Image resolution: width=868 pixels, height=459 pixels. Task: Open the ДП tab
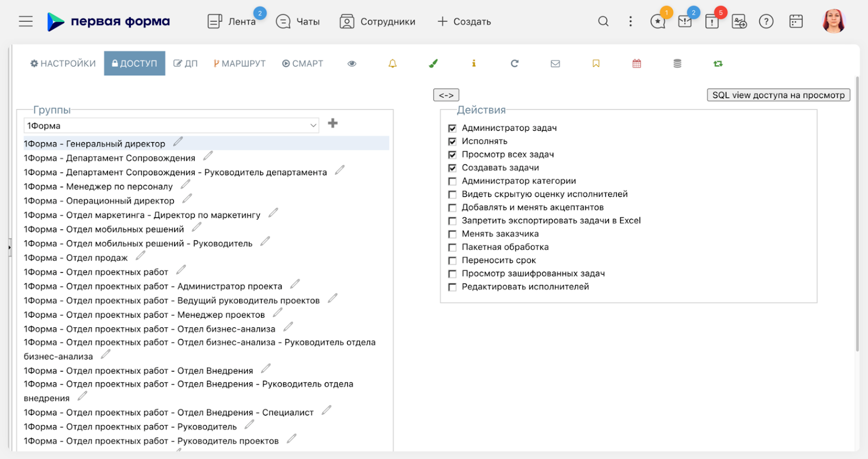point(186,63)
